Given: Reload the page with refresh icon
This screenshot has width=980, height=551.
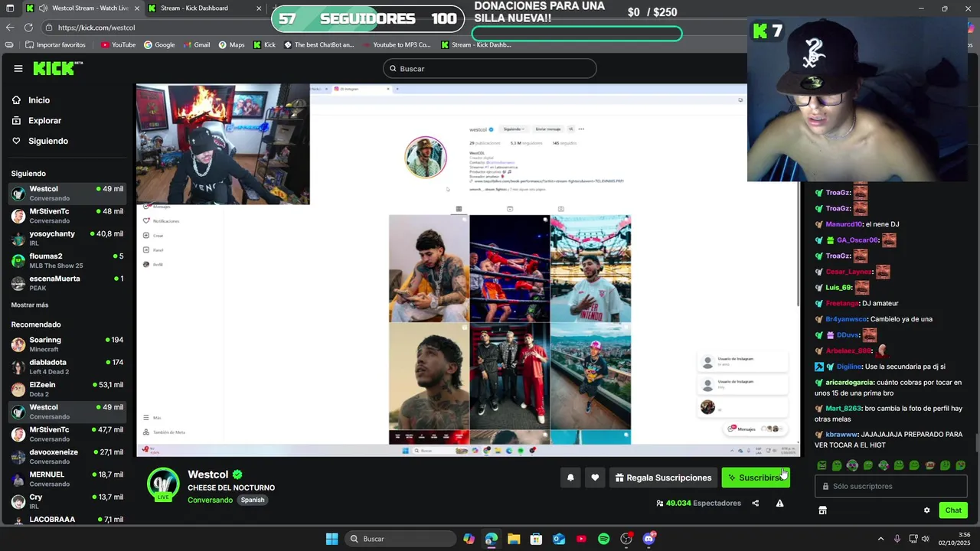Looking at the screenshot, I should pos(28,28).
